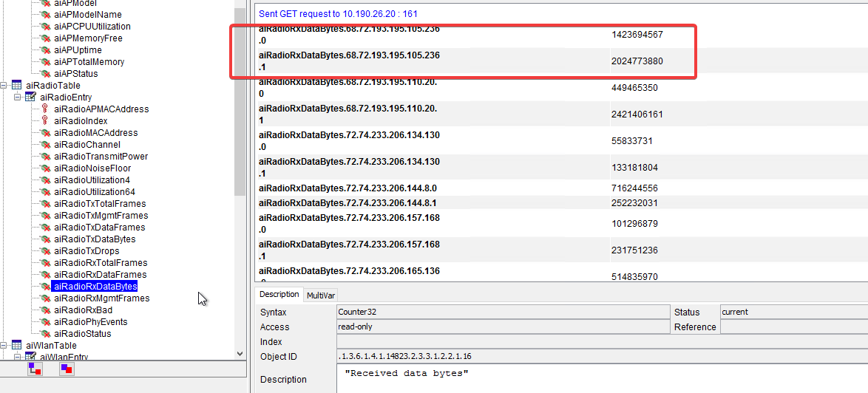Select aiRadioRxMgmtFrames in the tree
This screenshot has height=393, width=868.
tap(102, 298)
